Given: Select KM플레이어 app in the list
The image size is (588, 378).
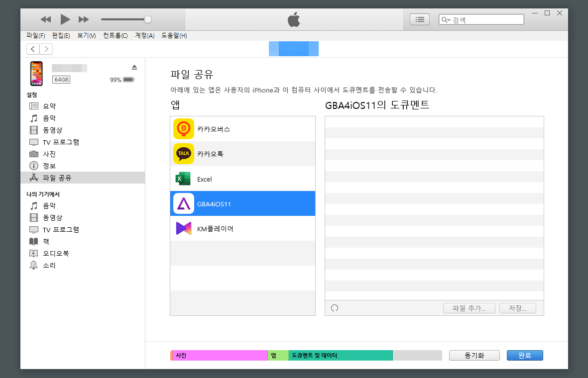Looking at the screenshot, I should pos(242,228).
